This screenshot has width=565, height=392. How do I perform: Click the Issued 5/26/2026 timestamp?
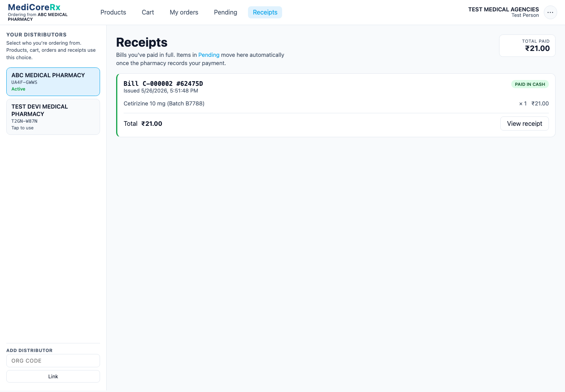(161, 91)
